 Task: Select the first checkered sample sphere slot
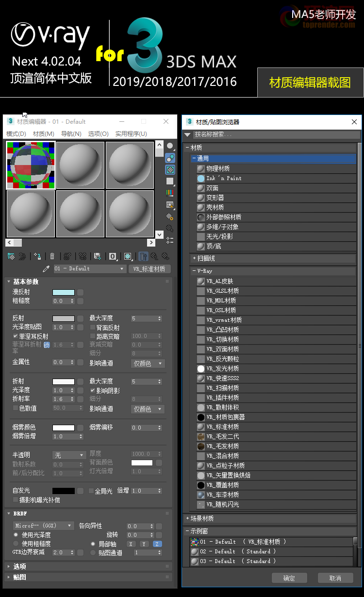point(31,165)
